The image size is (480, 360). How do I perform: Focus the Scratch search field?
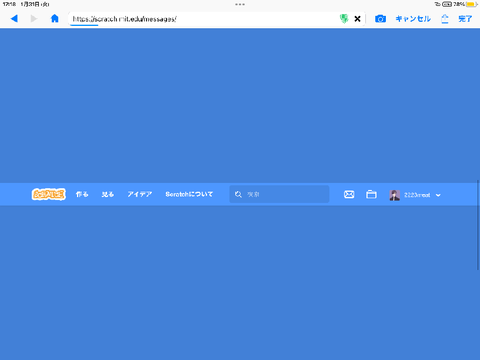(x=279, y=194)
